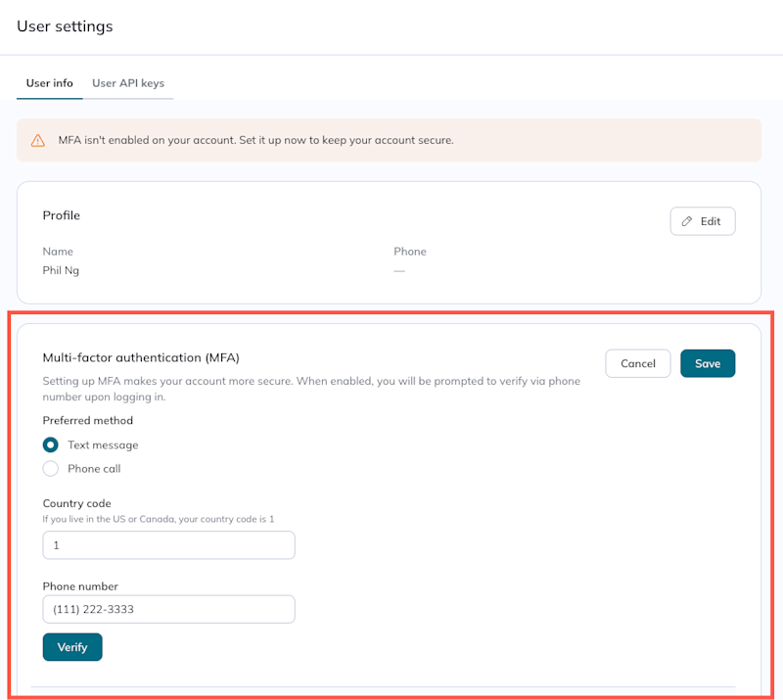Click the 'Phone number' field label

[x=80, y=586]
